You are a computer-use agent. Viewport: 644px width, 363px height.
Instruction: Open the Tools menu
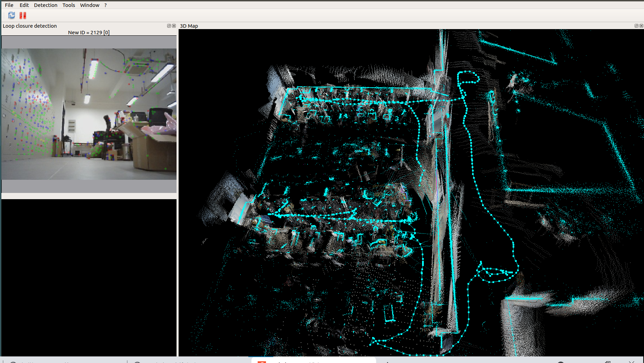(68, 5)
